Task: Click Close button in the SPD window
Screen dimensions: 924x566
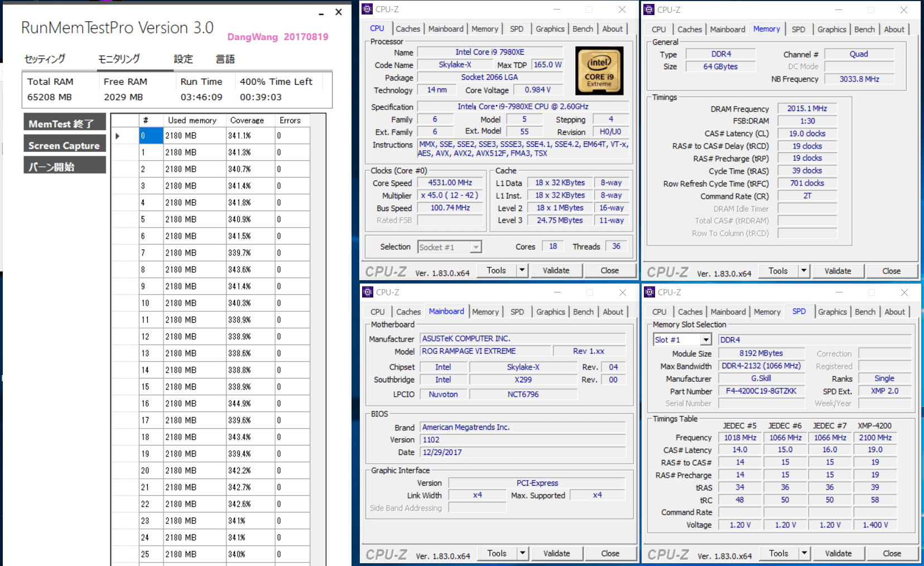Action: click(892, 553)
